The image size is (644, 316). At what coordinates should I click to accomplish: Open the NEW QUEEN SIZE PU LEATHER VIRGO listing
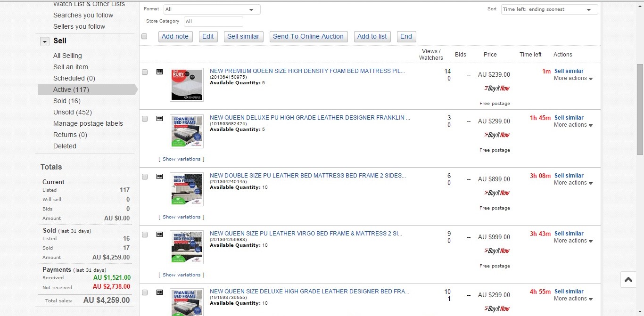click(306, 234)
